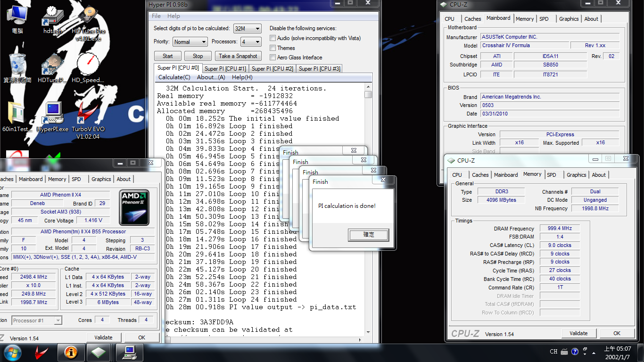Screen dimensions: 644x362
Task: Click OK in the memory CPU-Z window
Action: pyautogui.click(x=617, y=333)
